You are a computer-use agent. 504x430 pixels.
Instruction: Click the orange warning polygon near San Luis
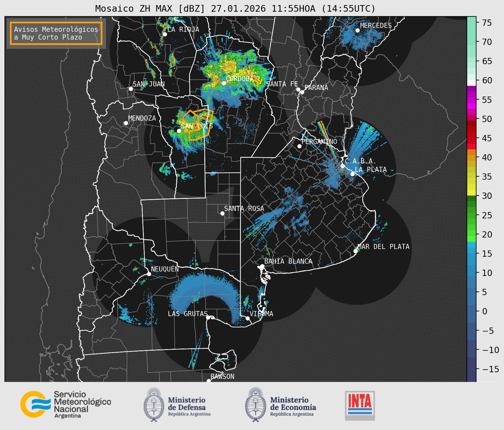click(x=198, y=125)
